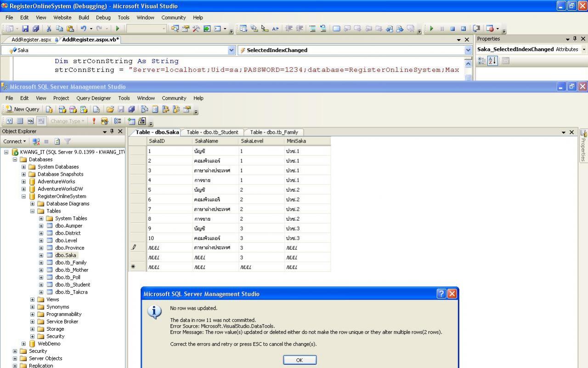Open SelectedIndexChanged method dropdown
The width and height of the screenshot is (588, 368).
tap(468, 50)
